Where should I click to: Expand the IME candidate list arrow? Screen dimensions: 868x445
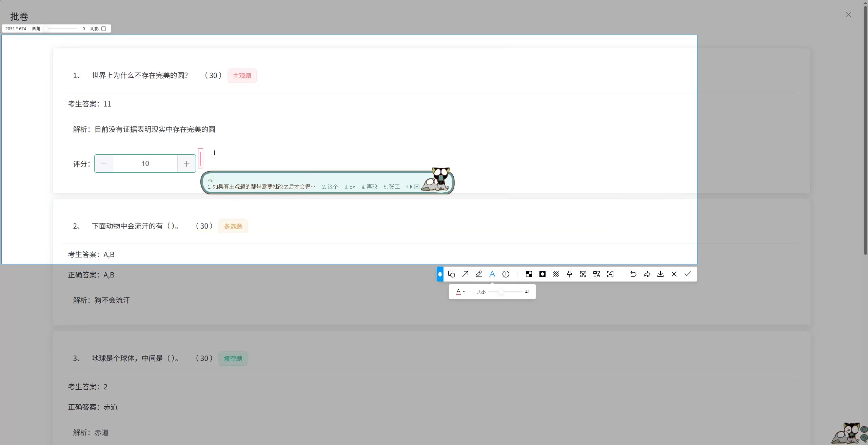[417, 187]
